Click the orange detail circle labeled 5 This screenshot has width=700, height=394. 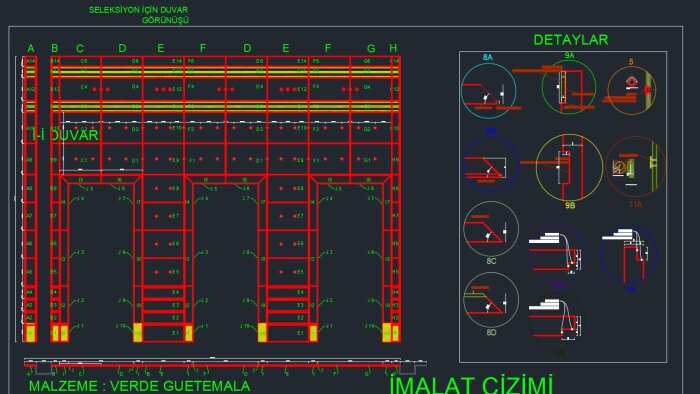(x=632, y=91)
